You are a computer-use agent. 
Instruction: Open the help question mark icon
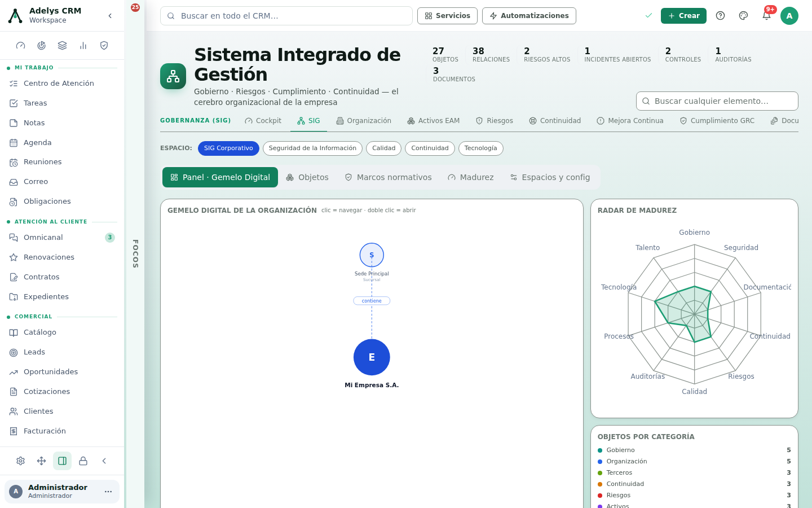tap(720, 16)
